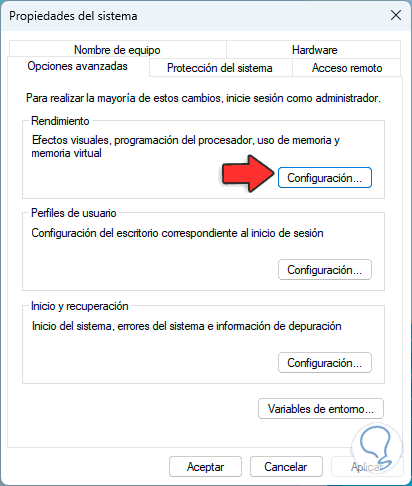
Task: Go to the Protección del sistema tab
Action: click(220, 68)
